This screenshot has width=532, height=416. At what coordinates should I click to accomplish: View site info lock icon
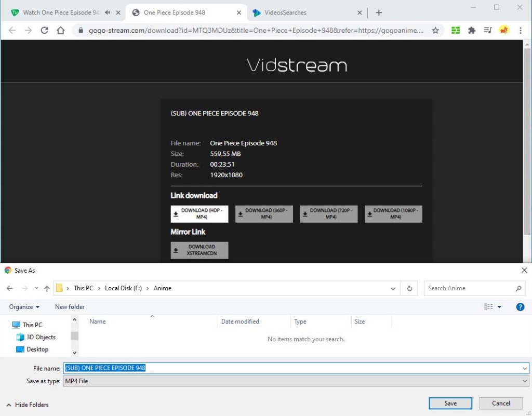pyautogui.click(x=81, y=30)
